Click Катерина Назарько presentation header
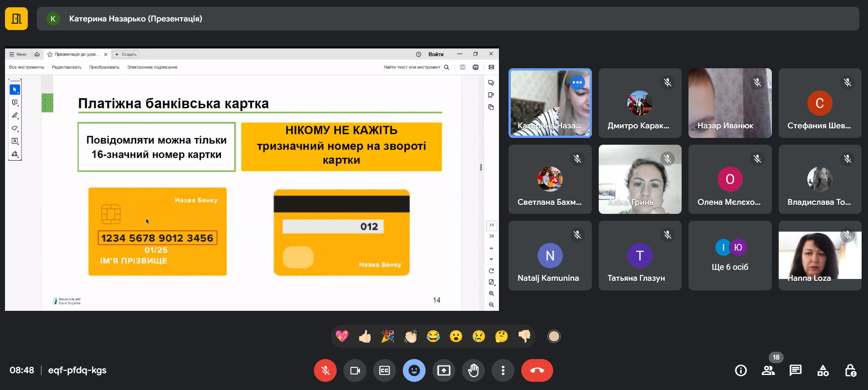Screen dimensions: 868x390 pyautogui.click(x=135, y=19)
